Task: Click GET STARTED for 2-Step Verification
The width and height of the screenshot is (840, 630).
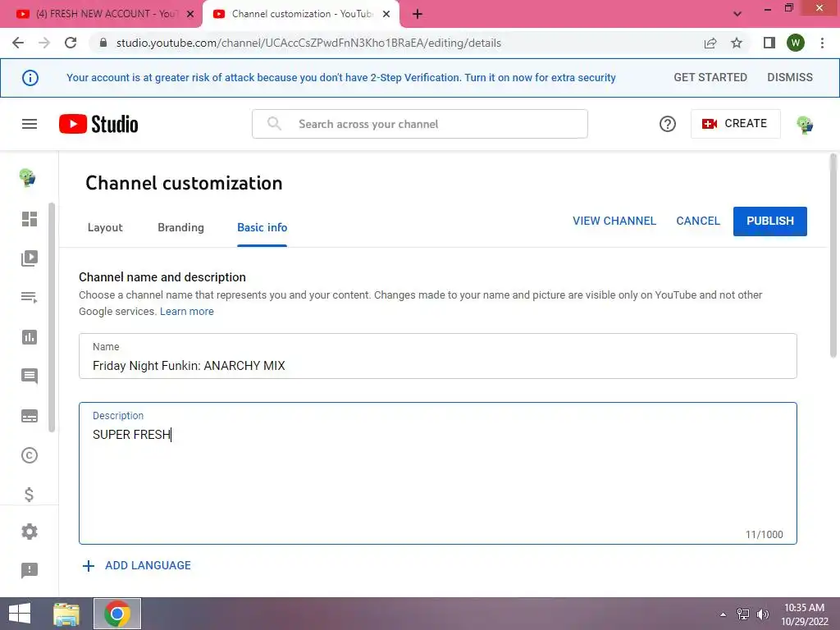Action: point(710,77)
